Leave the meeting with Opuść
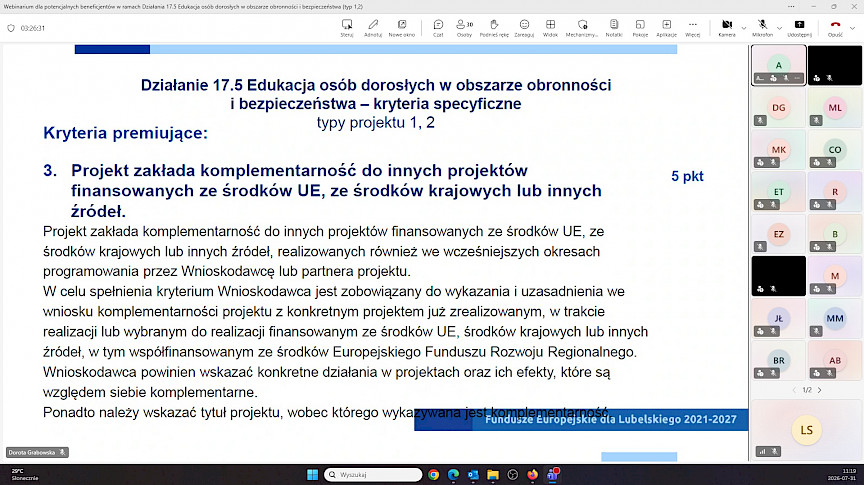This screenshot has height=485, width=864. coord(835,28)
